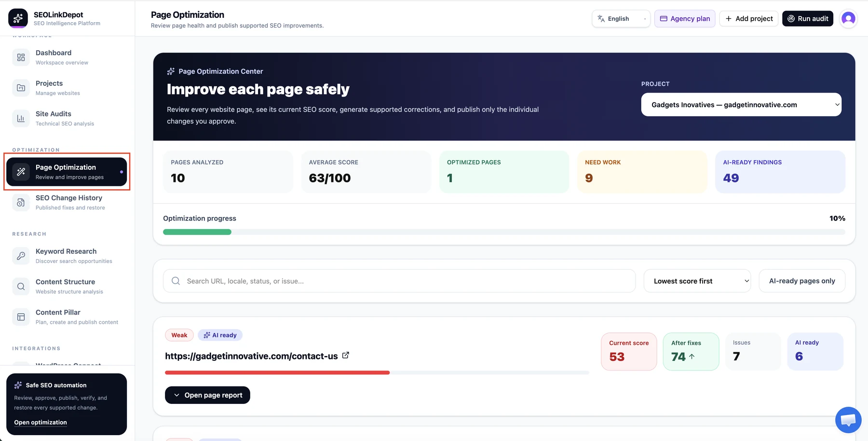Image resolution: width=868 pixels, height=441 pixels.
Task: Click sparkle icon in Safe SEO automation card
Action: click(x=18, y=385)
